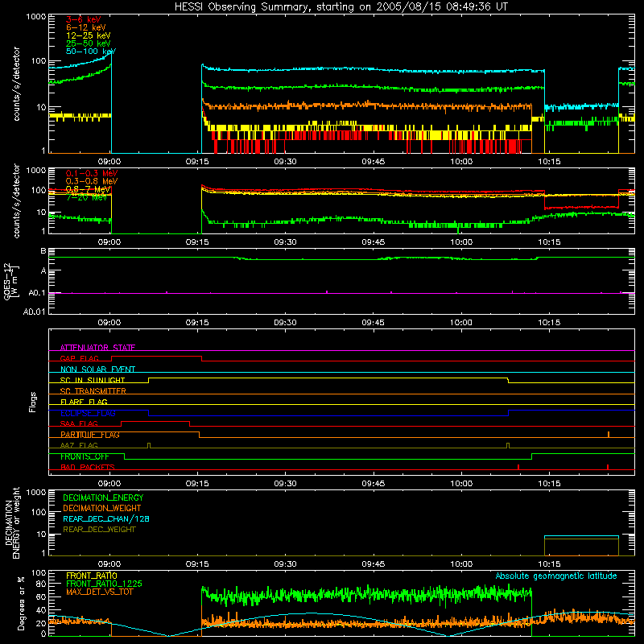Click 10:00 time label under Flags panel
644x644 pixels.
(x=461, y=484)
